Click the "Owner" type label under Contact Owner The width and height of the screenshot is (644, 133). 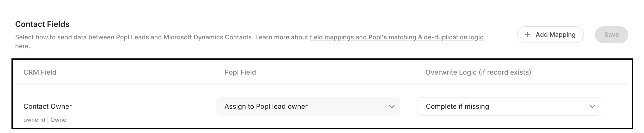click(59, 120)
